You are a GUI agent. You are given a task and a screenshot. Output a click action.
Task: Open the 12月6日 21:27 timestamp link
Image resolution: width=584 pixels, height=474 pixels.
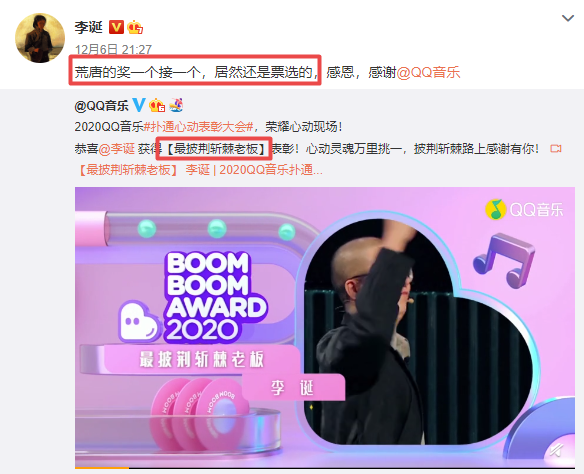[x=113, y=49]
